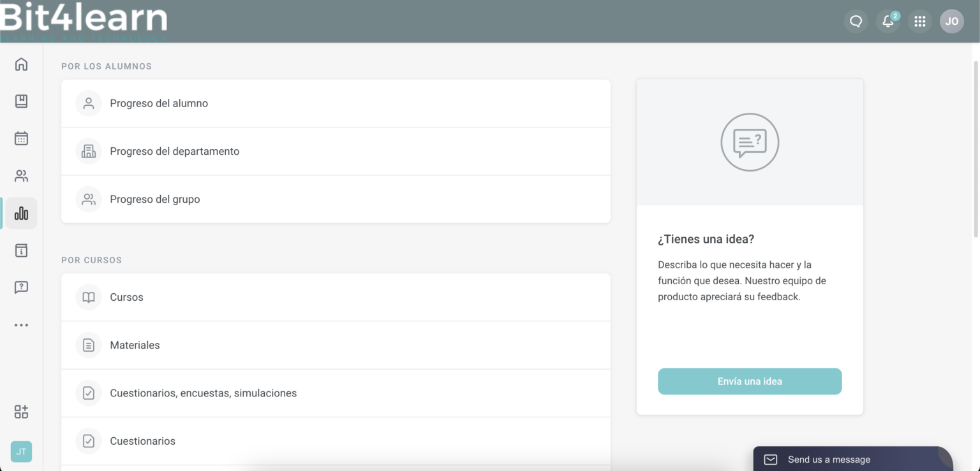Click the group icon beside Progreso del grupo

[x=89, y=199]
